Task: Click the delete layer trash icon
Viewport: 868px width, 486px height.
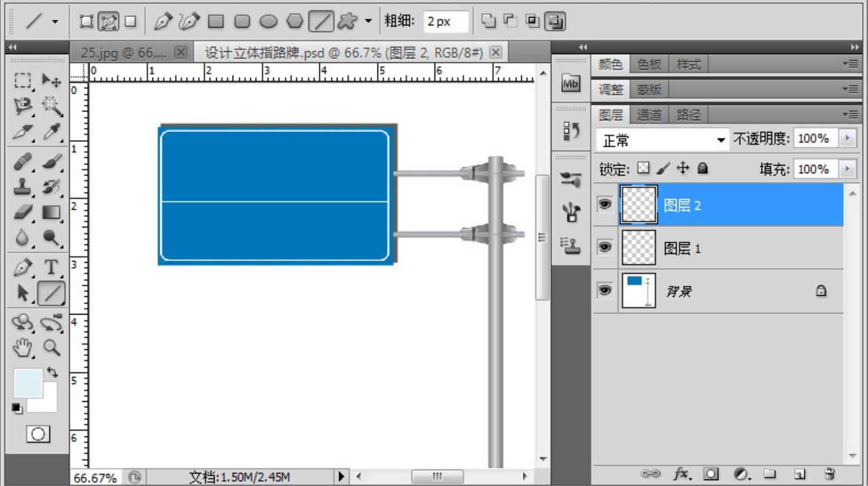Action: pos(830,474)
